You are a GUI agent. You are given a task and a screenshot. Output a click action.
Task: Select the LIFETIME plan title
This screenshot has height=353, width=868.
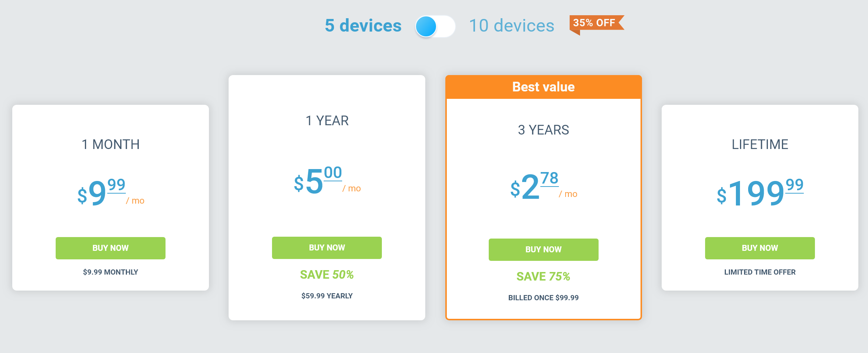[x=760, y=144]
